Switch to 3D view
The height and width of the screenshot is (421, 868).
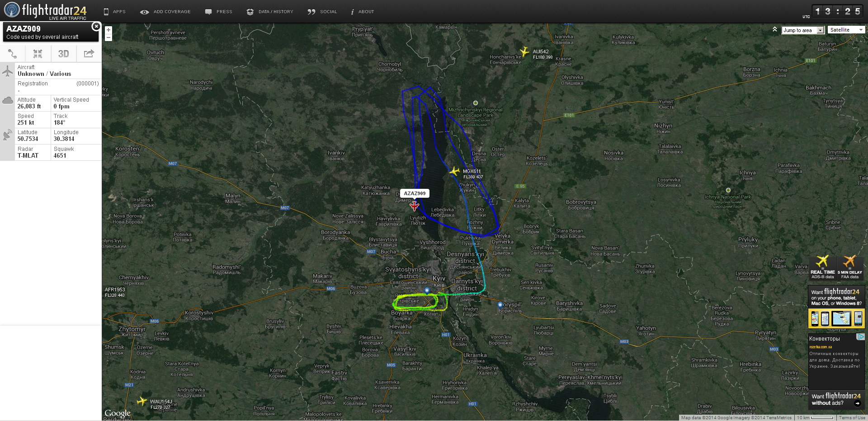[x=63, y=54]
